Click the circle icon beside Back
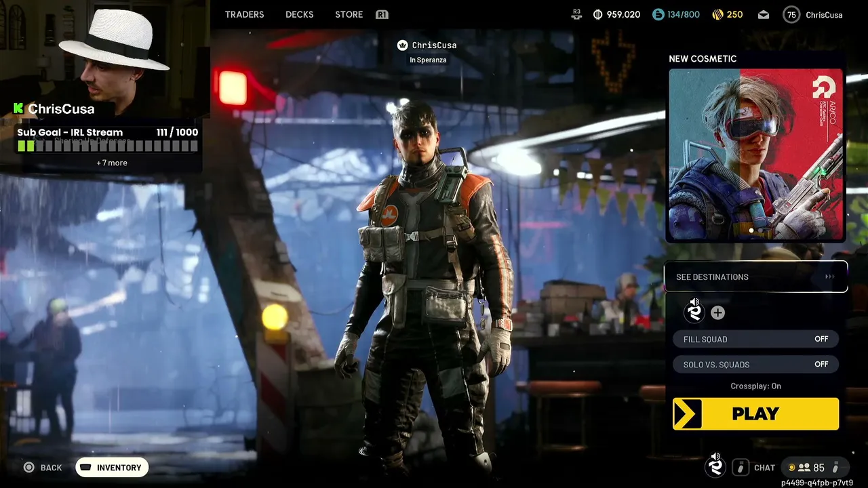Screen dimensions: 868x488 [28, 468]
